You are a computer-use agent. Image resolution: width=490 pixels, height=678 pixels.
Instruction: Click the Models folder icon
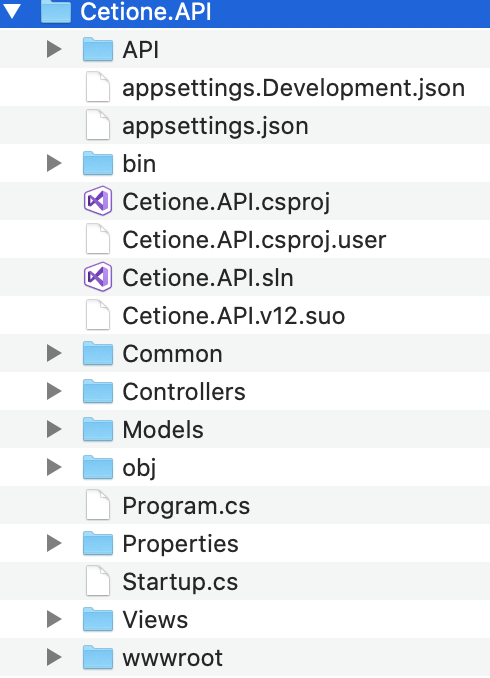point(98,429)
